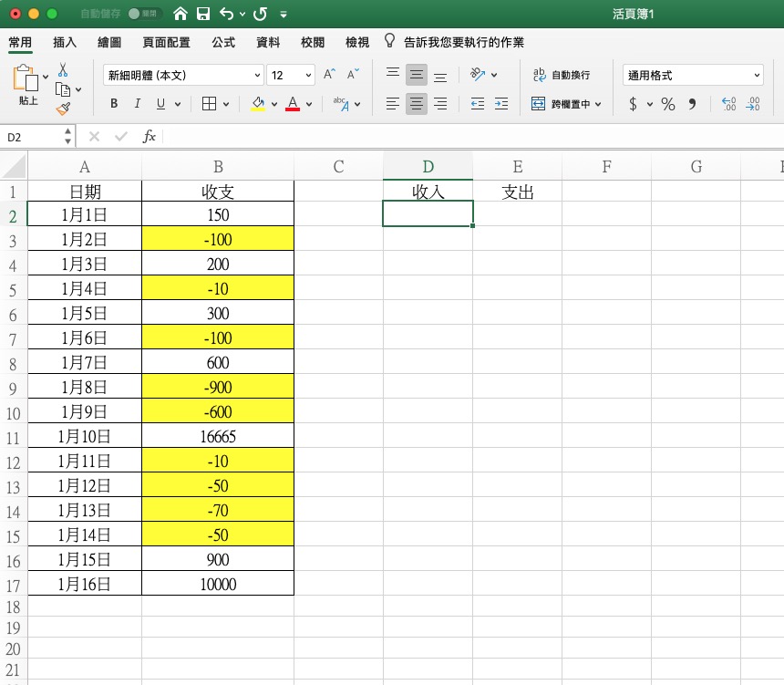Open the 公式 ribbon tab
Image resolution: width=784 pixels, height=685 pixels.
coord(223,43)
